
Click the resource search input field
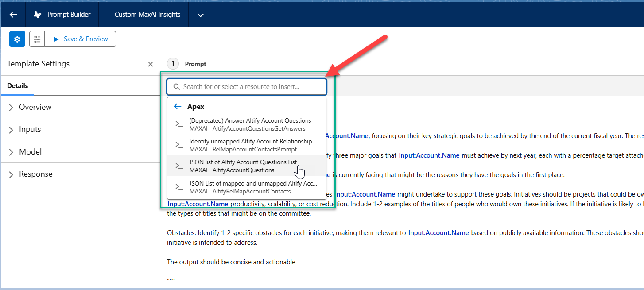point(247,87)
